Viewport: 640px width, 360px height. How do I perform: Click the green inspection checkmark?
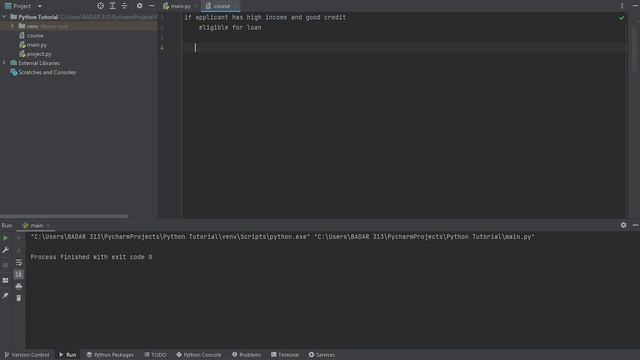point(621,18)
